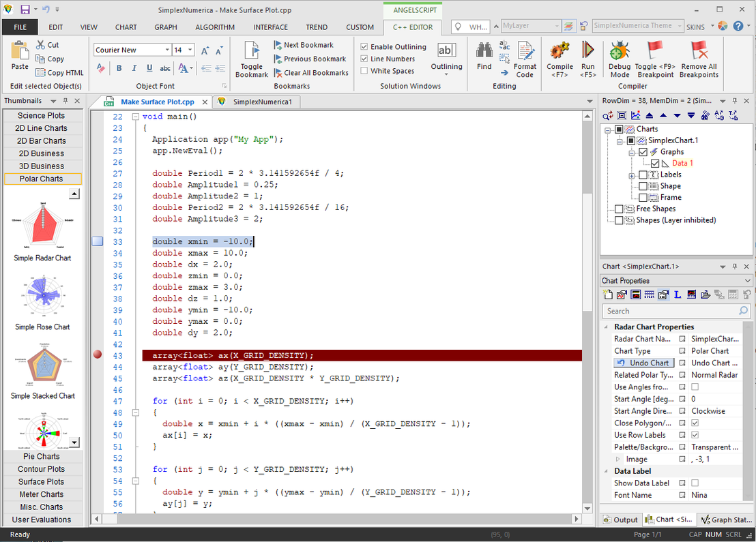Compile the script with the Compile <F7> icon
756x542 pixels.
click(559, 58)
